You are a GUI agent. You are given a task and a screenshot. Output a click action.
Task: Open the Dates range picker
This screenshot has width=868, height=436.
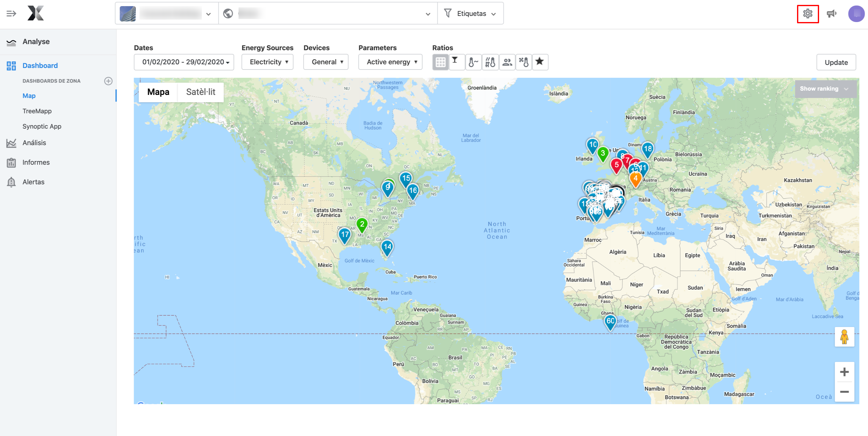point(184,62)
